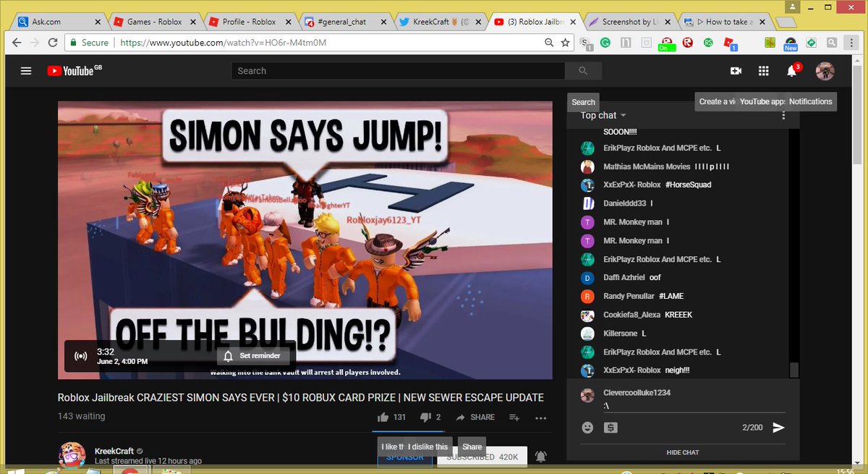Image resolution: width=868 pixels, height=474 pixels.
Task: Click the extension icon showing On badge
Action: coord(667,44)
